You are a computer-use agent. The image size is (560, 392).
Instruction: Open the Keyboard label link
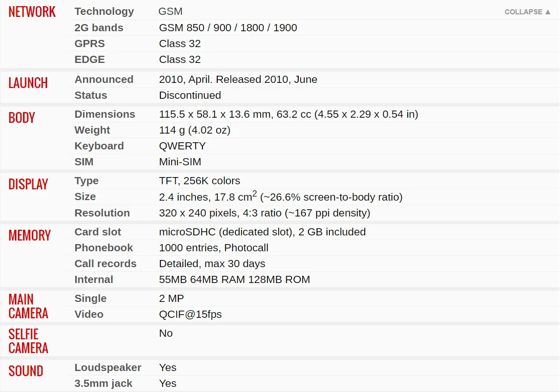(99, 146)
